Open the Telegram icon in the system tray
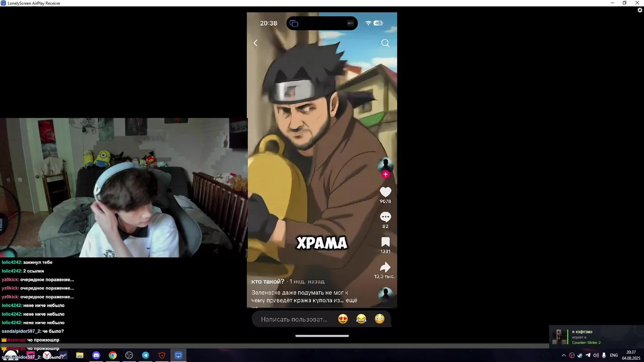Screen dimensions: 644x362 click(588, 355)
